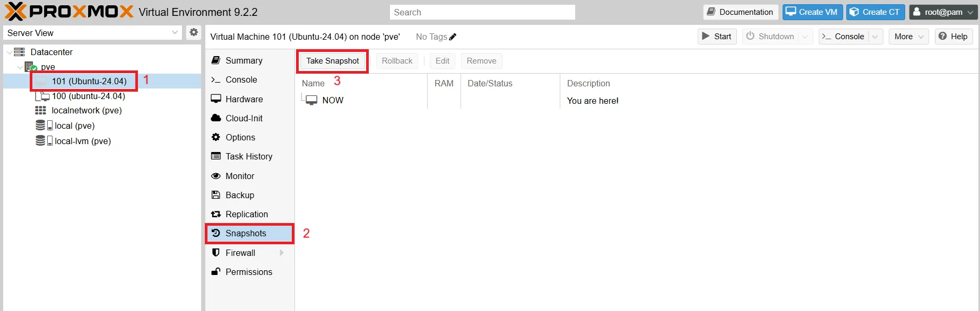This screenshot has width=980, height=311.
Task: Click the localnetwork (pve) grid icon
Action: point(40,110)
